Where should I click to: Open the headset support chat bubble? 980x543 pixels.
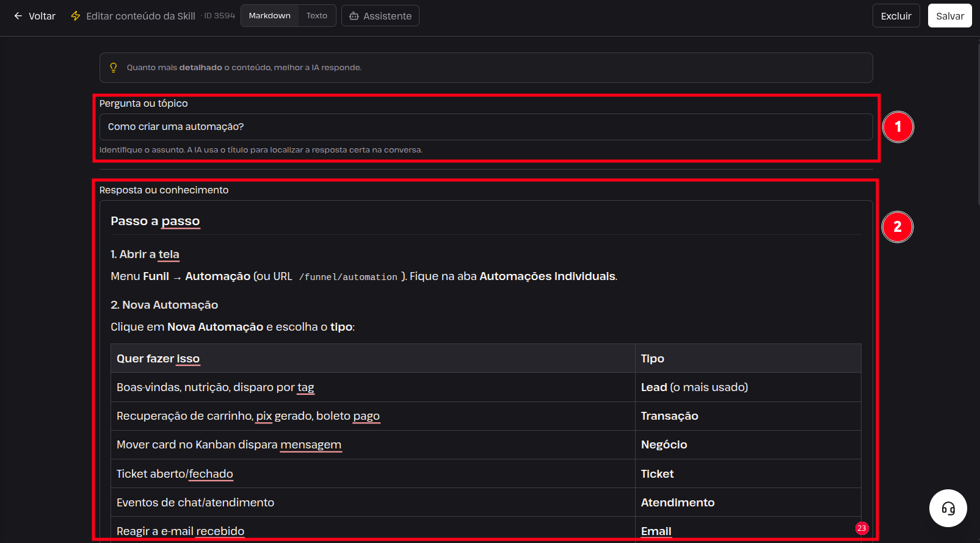[948, 508]
